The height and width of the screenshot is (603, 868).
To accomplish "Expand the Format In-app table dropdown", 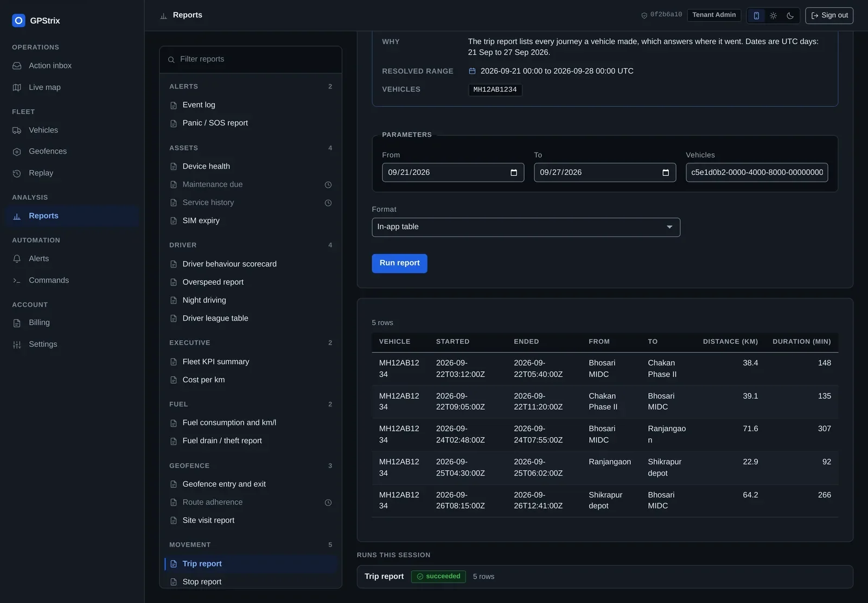I will [x=526, y=227].
